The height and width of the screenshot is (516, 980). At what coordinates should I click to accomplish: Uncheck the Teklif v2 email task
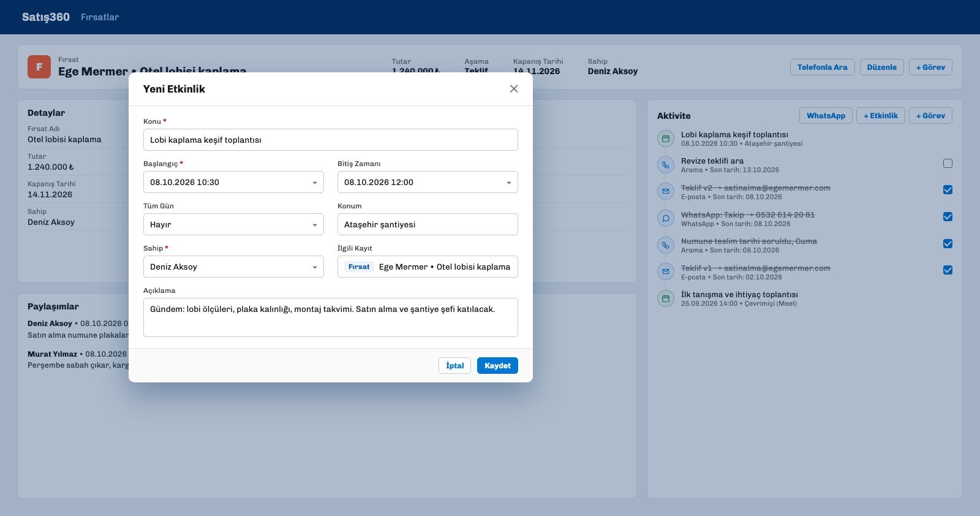948,190
